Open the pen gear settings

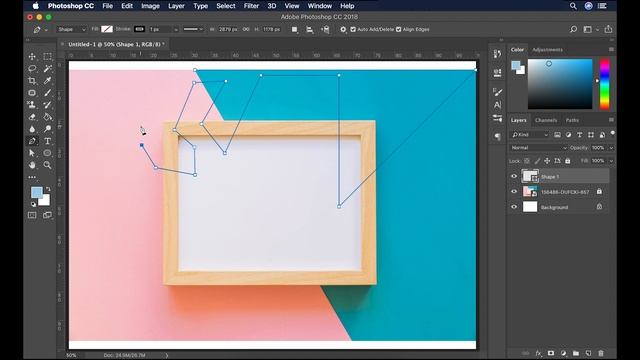click(x=343, y=29)
